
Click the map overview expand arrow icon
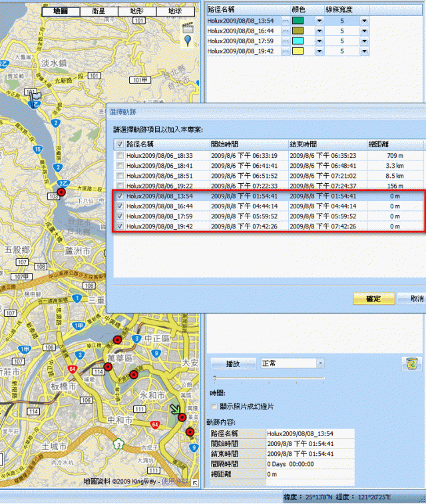194,482
